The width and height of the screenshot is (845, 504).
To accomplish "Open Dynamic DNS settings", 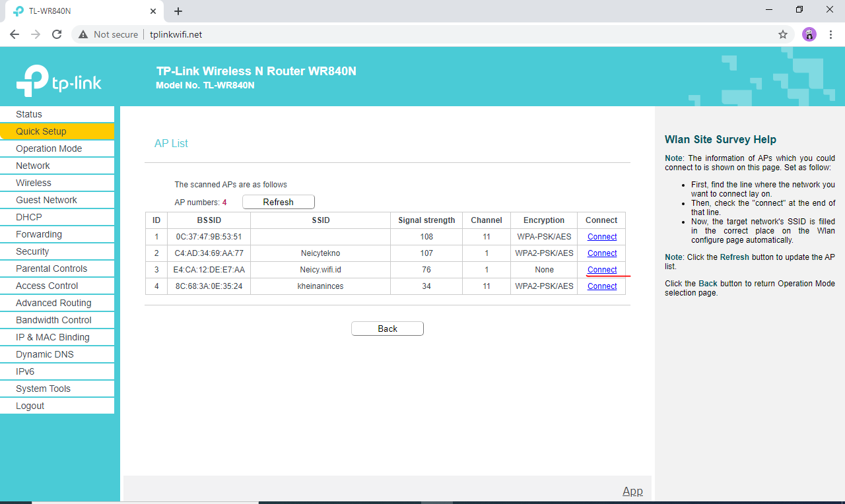I will click(57, 354).
